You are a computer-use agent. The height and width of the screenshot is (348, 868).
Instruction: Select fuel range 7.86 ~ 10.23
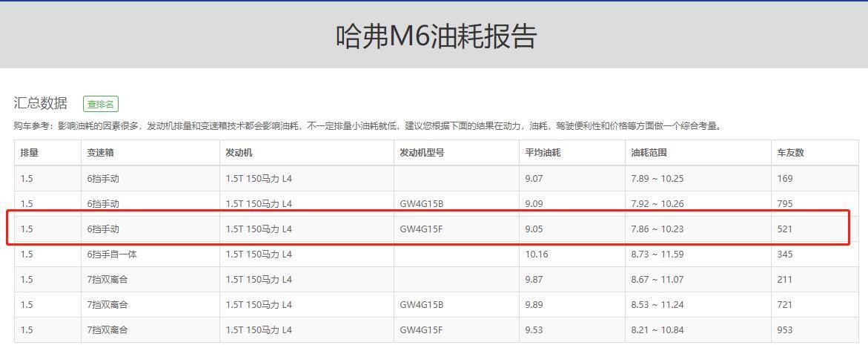pyautogui.click(x=657, y=229)
